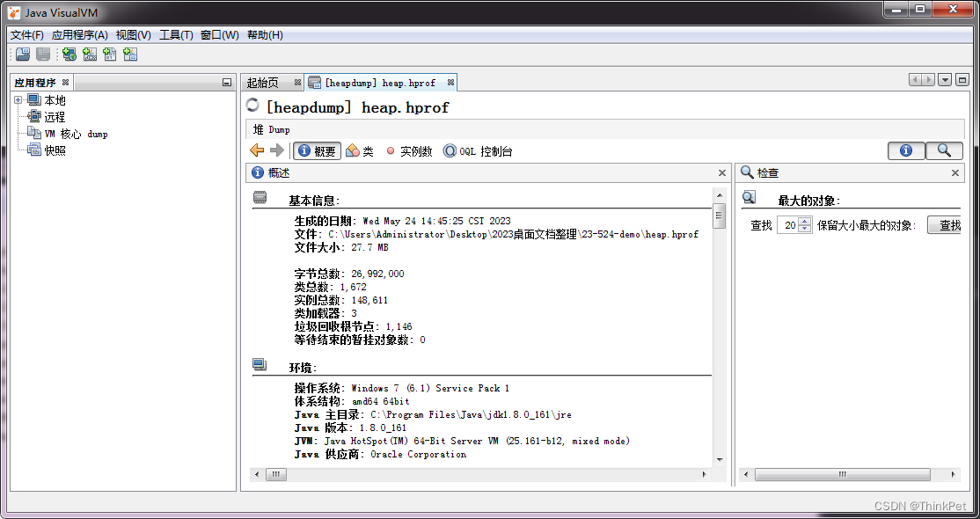The width and height of the screenshot is (980, 519).
Task: Open the OQL 控制台 view
Action: [x=479, y=150]
